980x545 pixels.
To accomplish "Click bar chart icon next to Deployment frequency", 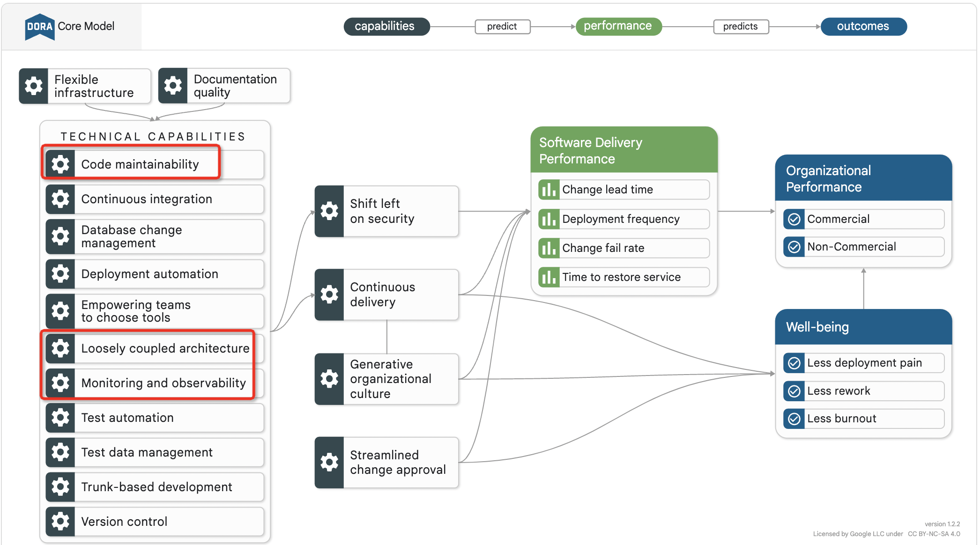I will point(549,219).
